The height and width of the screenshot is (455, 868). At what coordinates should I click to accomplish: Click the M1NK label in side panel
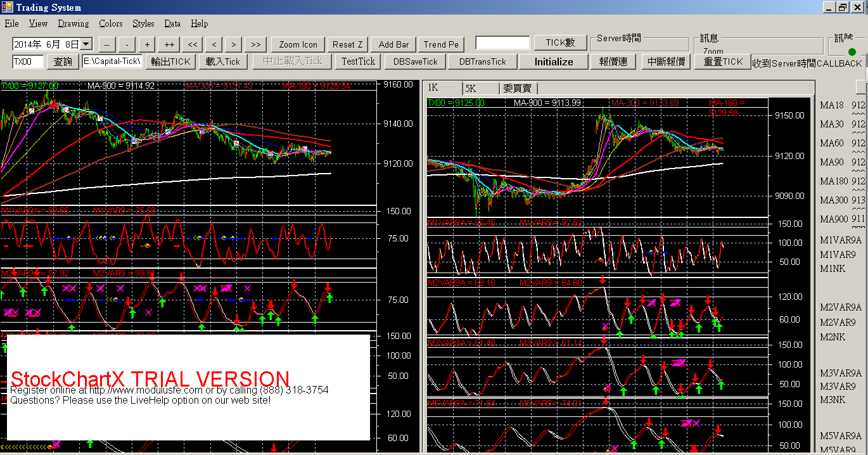point(833,269)
